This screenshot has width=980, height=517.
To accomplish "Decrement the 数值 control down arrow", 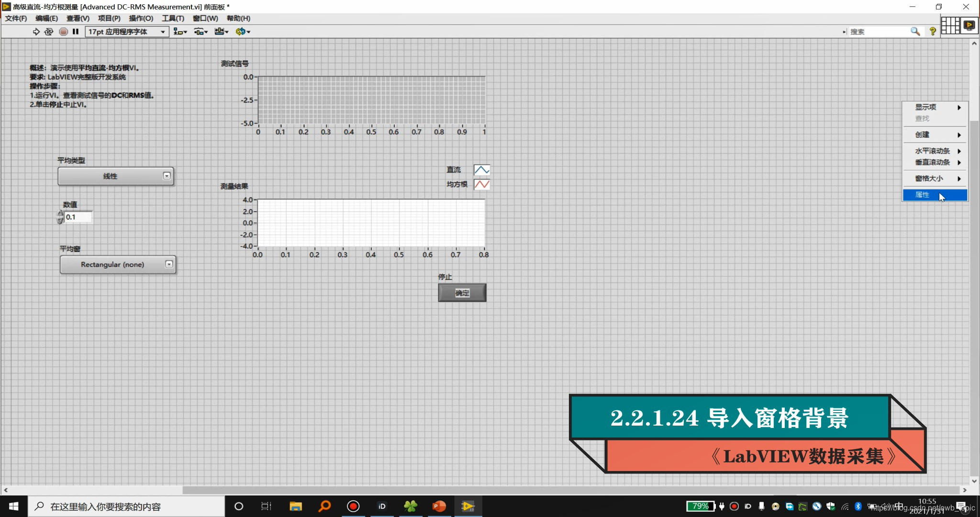I will (x=60, y=220).
